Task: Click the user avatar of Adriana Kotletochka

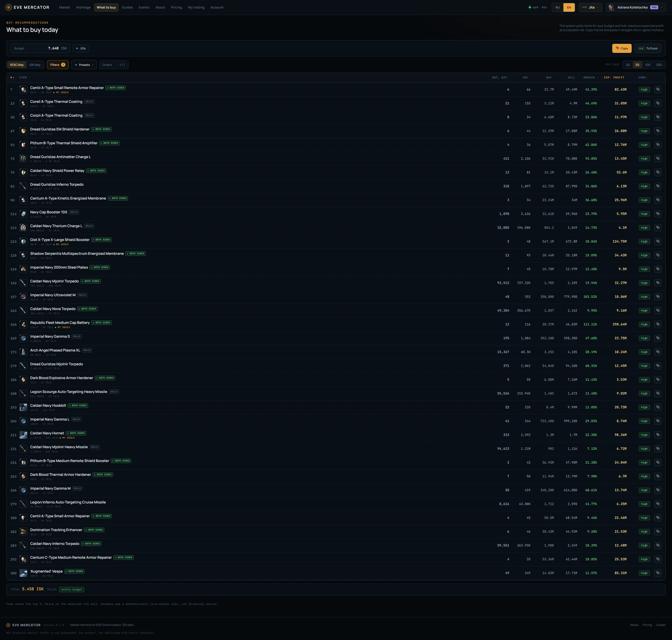Action: (611, 7)
